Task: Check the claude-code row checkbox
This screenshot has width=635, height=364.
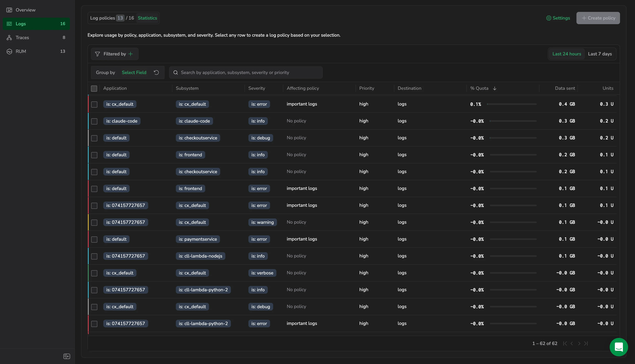Action: [x=94, y=121]
